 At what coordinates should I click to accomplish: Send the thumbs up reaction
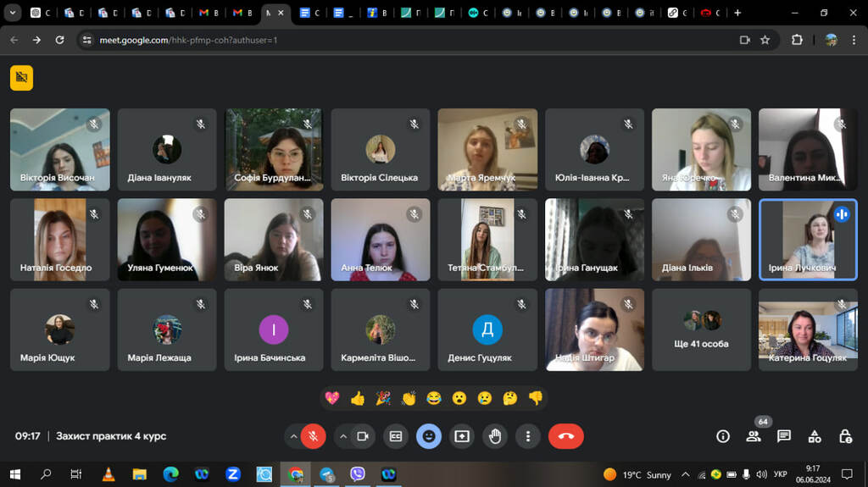[357, 397]
